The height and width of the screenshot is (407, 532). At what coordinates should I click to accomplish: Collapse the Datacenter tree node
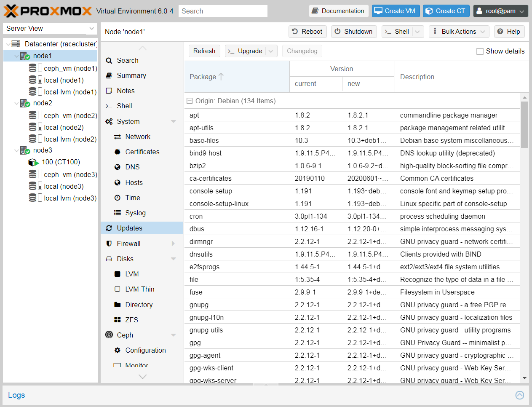click(8, 44)
